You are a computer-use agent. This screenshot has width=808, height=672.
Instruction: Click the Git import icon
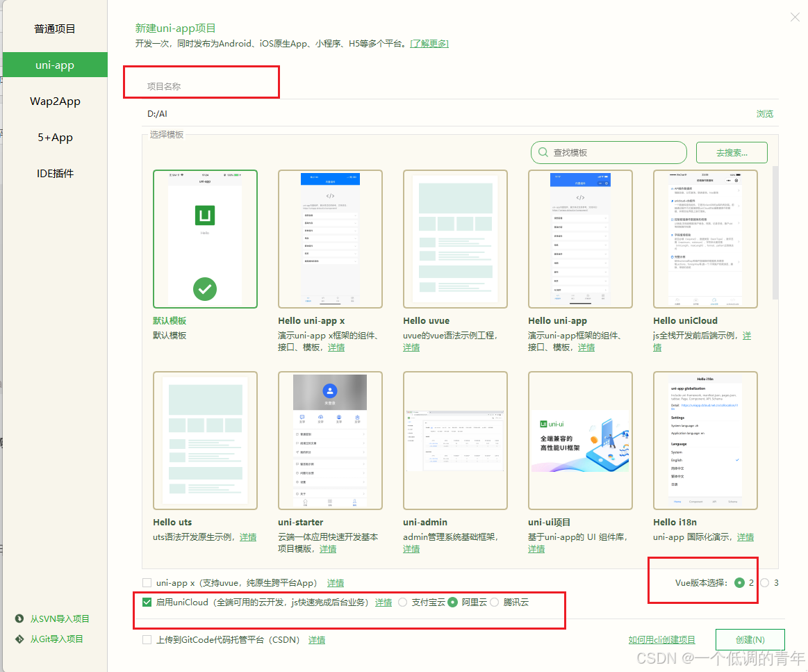[x=19, y=639]
